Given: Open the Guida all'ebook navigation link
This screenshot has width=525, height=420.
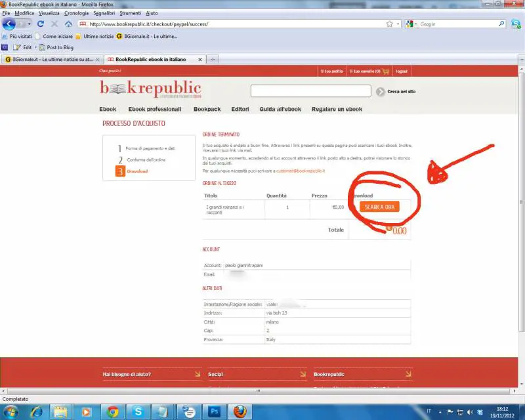Looking at the screenshot, I should tap(280, 109).
